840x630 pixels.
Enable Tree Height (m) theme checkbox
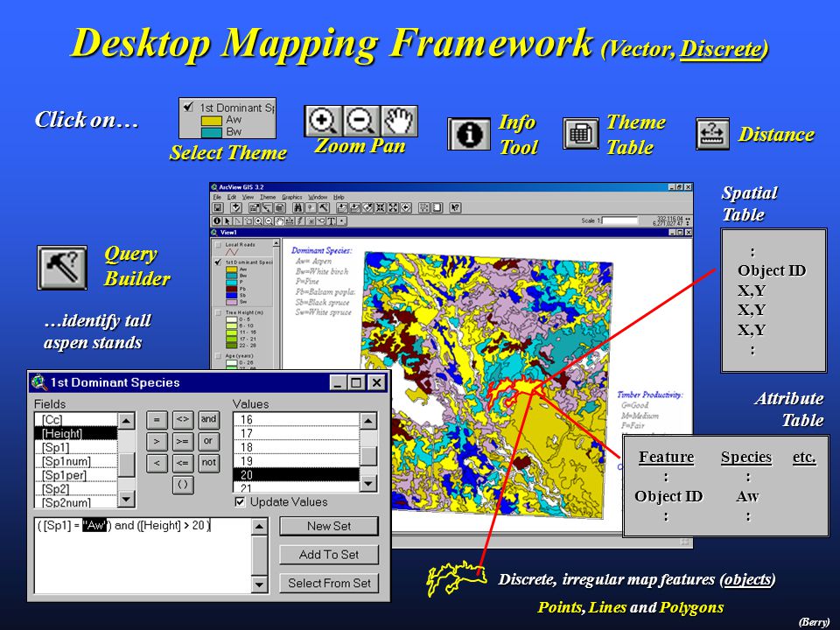218,312
